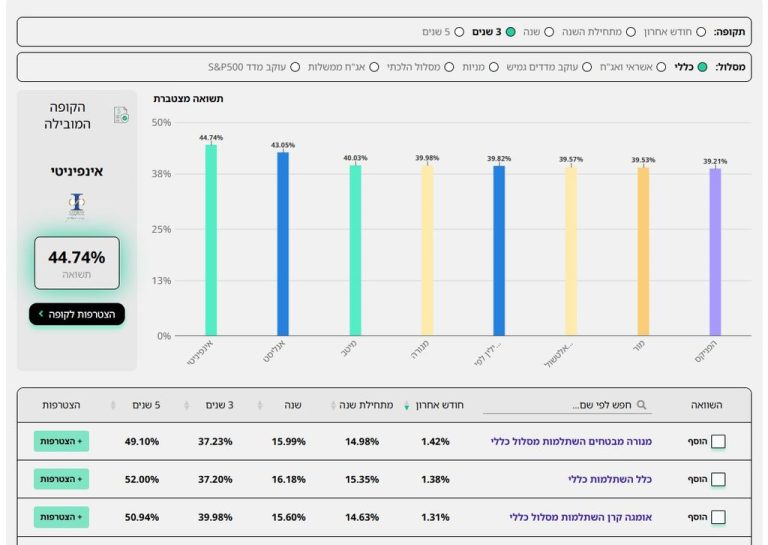
Task: Click the 1.42% last-month value
Action: (435, 442)
